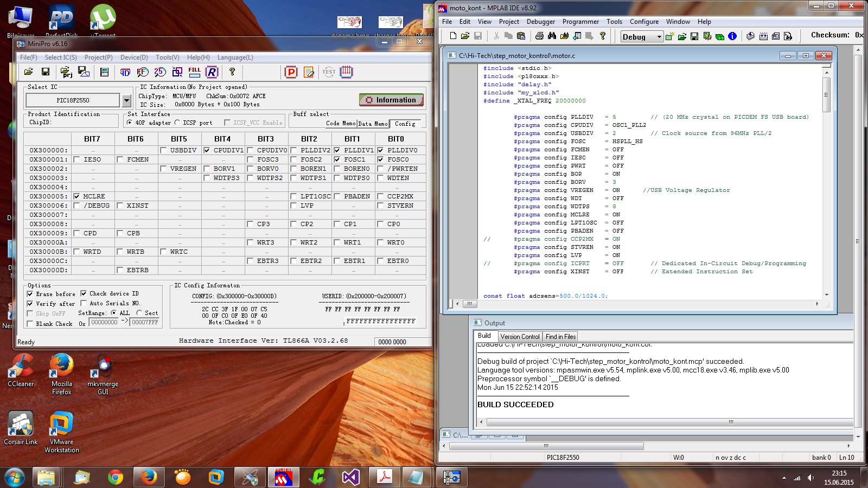Click the Open file icon in MiniPro toolbar
This screenshot has width=868, height=488.
28,72
